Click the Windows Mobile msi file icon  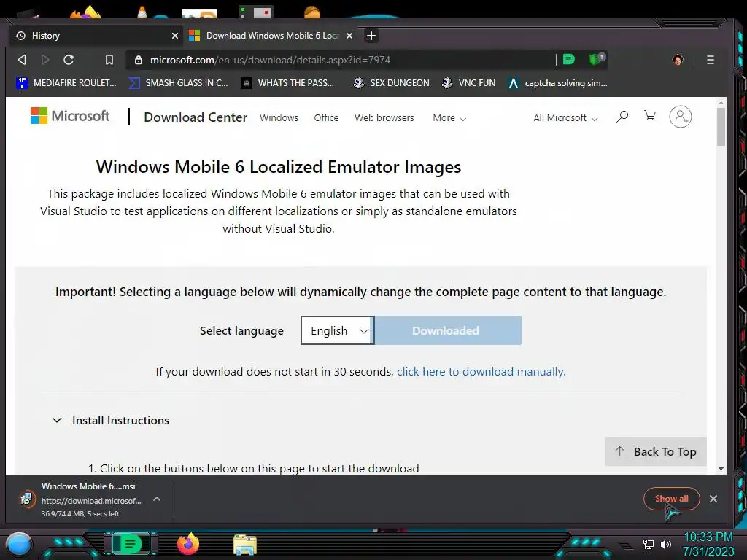(x=27, y=499)
